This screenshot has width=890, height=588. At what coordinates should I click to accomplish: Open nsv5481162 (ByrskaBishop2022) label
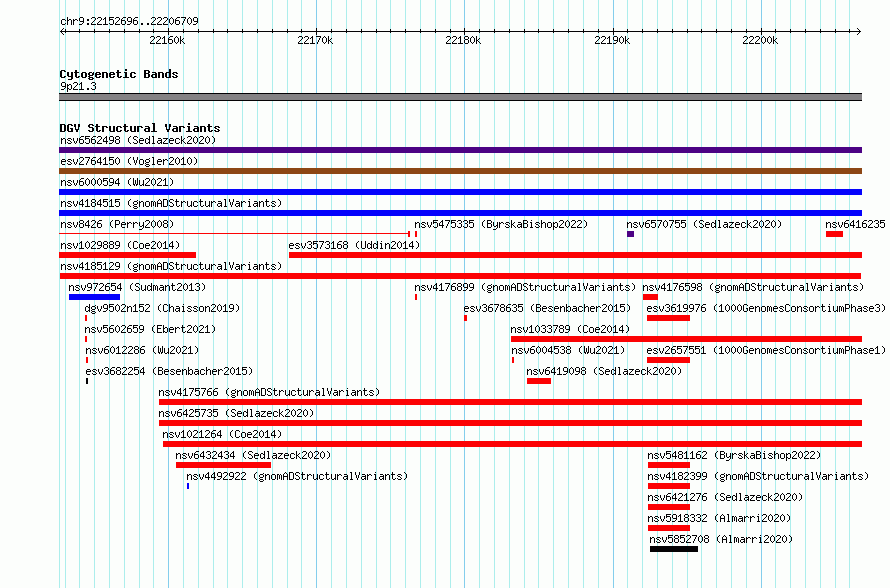coord(734,455)
